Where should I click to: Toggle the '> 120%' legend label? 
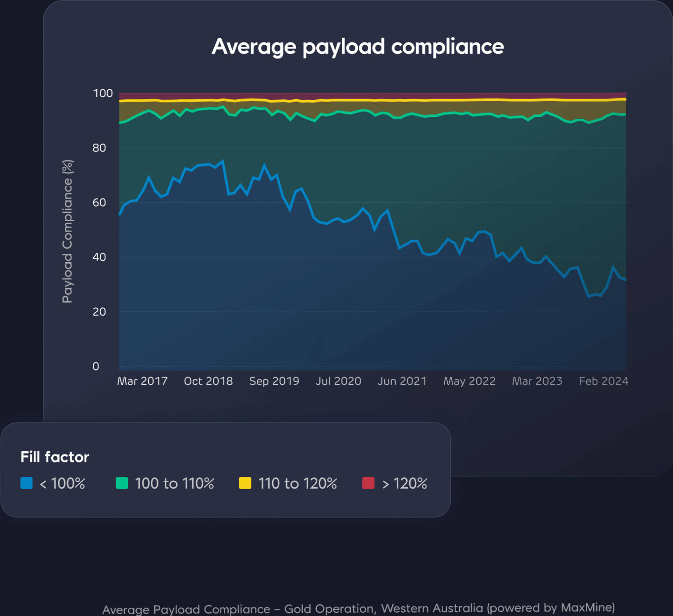pos(405,483)
